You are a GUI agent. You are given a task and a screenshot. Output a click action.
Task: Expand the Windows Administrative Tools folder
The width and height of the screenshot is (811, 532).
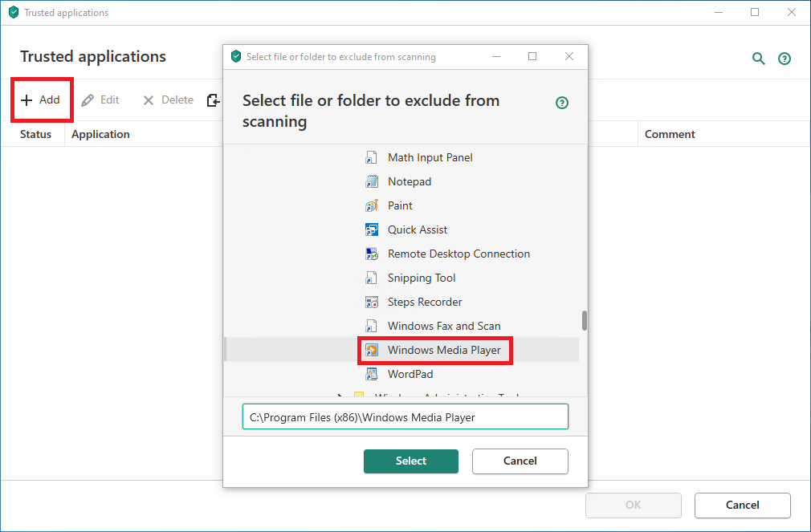click(x=340, y=396)
